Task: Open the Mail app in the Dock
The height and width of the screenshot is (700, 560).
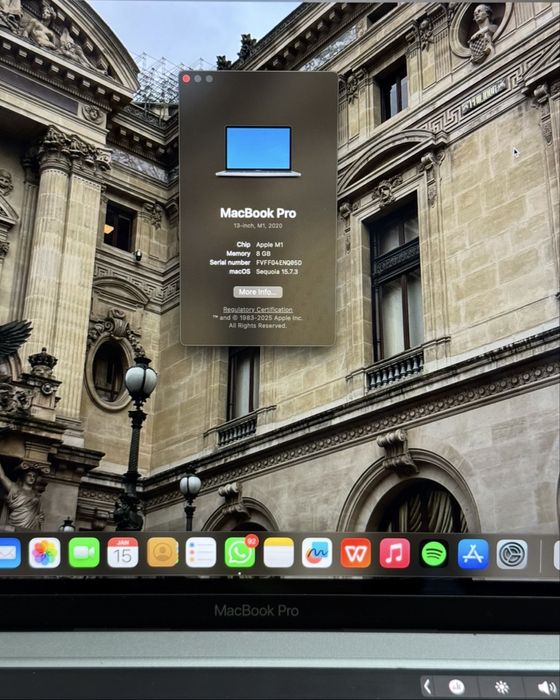Action: [x=10, y=553]
